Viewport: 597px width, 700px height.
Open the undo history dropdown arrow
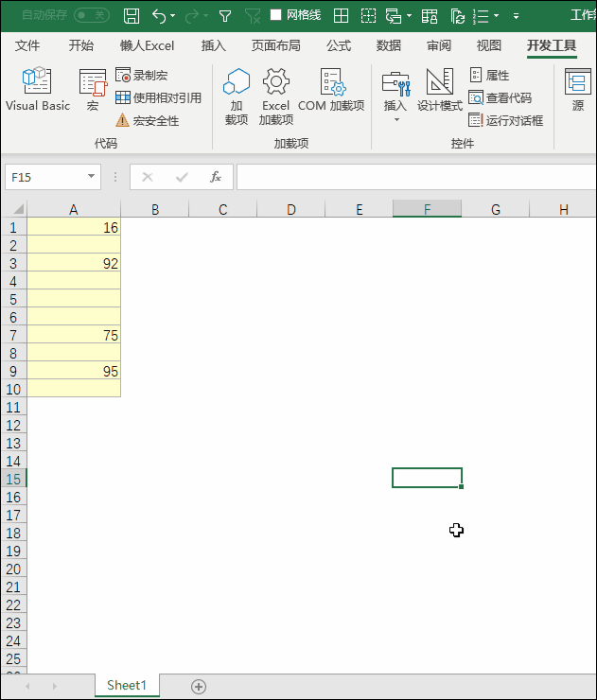pyautogui.click(x=173, y=16)
